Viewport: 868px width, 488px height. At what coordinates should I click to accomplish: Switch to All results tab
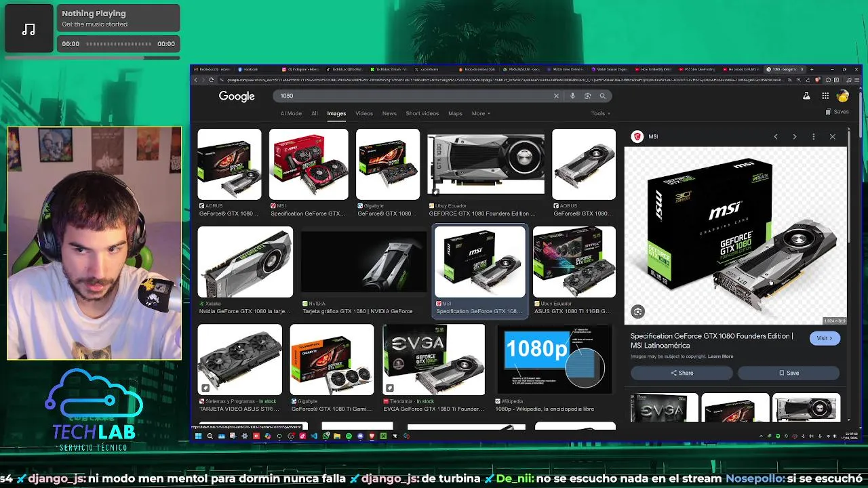pyautogui.click(x=315, y=114)
